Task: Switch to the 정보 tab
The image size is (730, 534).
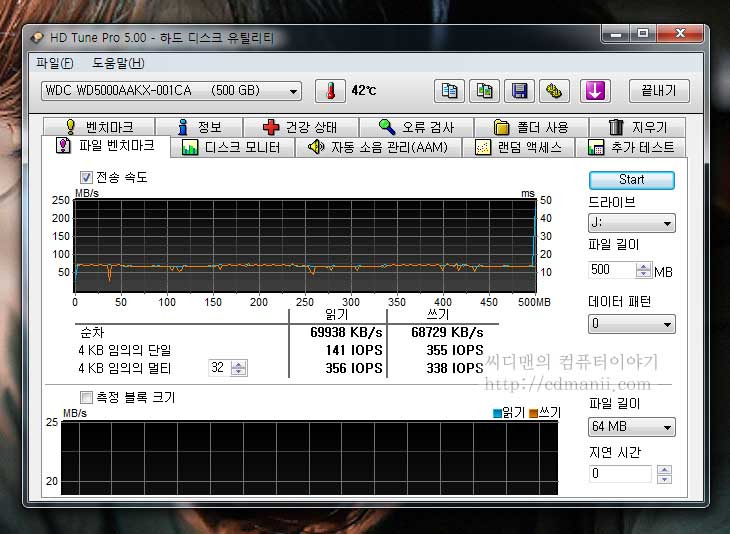Action: 199,127
